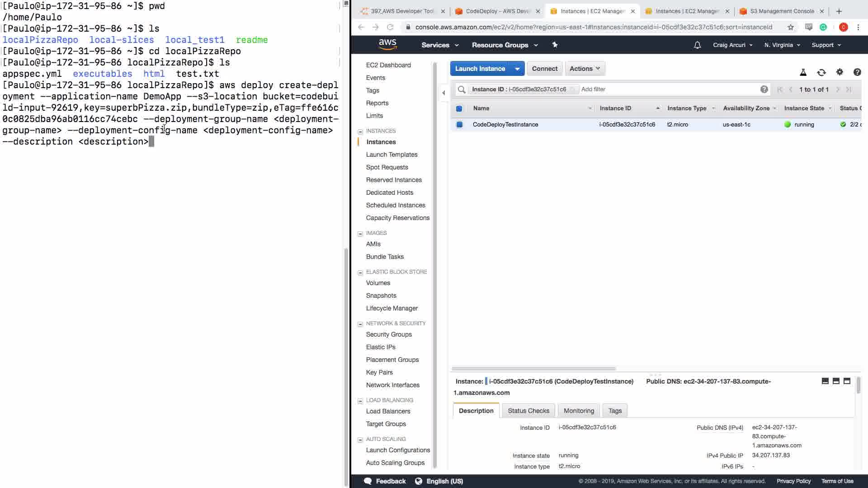Screen dimensions: 868x488
Task: Collapse the INSTANCES sidebar section
Action: pyautogui.click(x=360, y=131)
